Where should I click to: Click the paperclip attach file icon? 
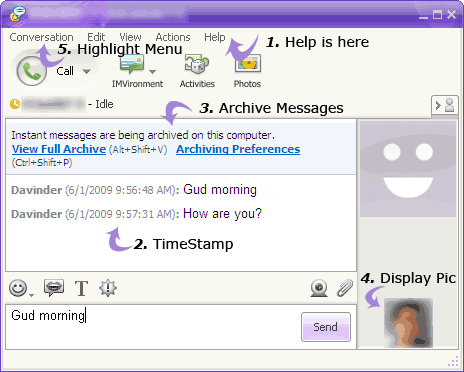pos(345,288)
